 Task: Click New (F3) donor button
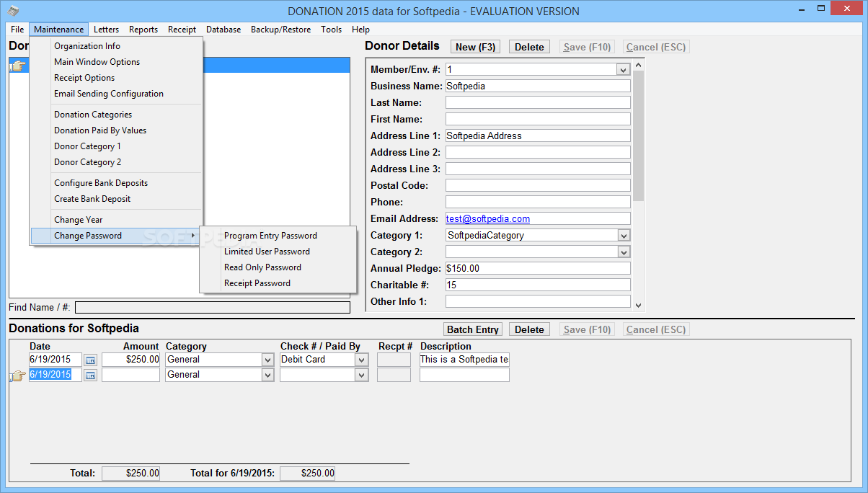coord(476,47)
